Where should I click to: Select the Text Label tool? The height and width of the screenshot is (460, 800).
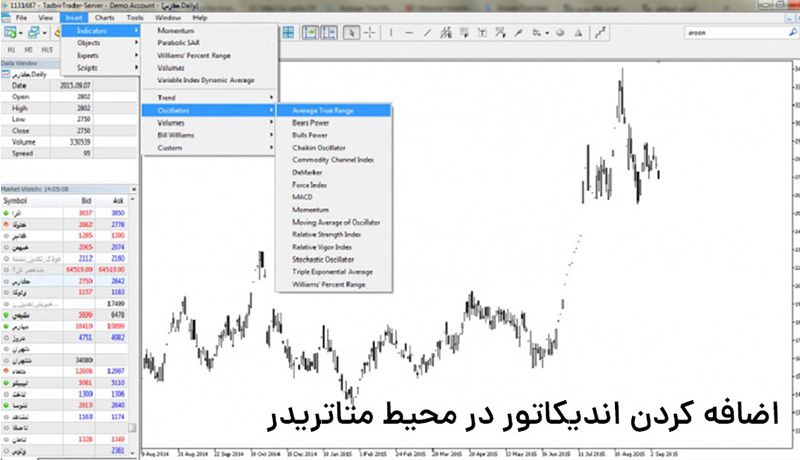coord(500,33)
